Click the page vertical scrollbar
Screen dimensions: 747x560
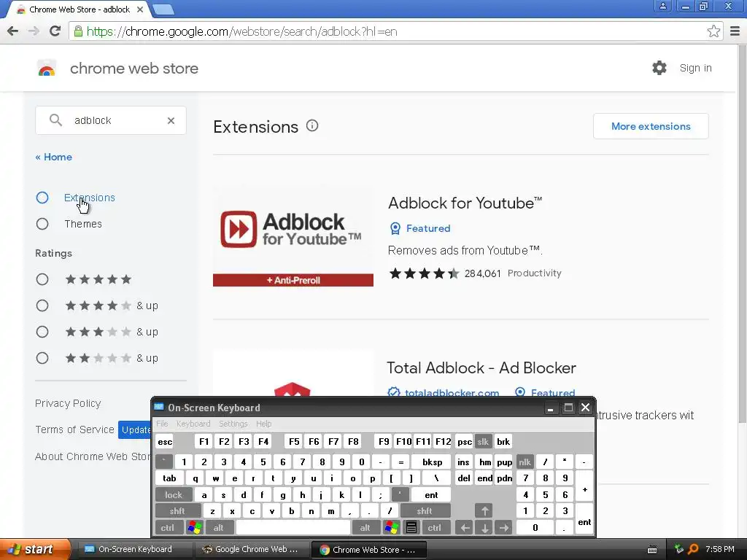point(742,233)
